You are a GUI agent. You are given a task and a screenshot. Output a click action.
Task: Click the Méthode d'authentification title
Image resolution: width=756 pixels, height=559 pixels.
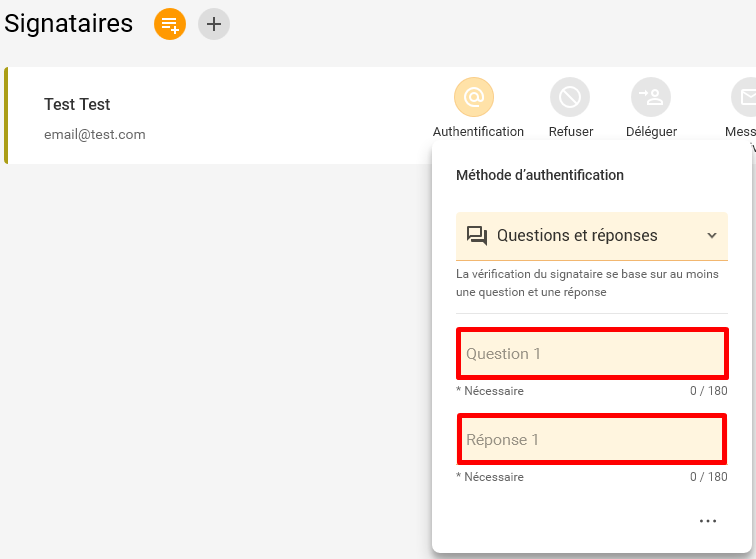coord(540,175)
